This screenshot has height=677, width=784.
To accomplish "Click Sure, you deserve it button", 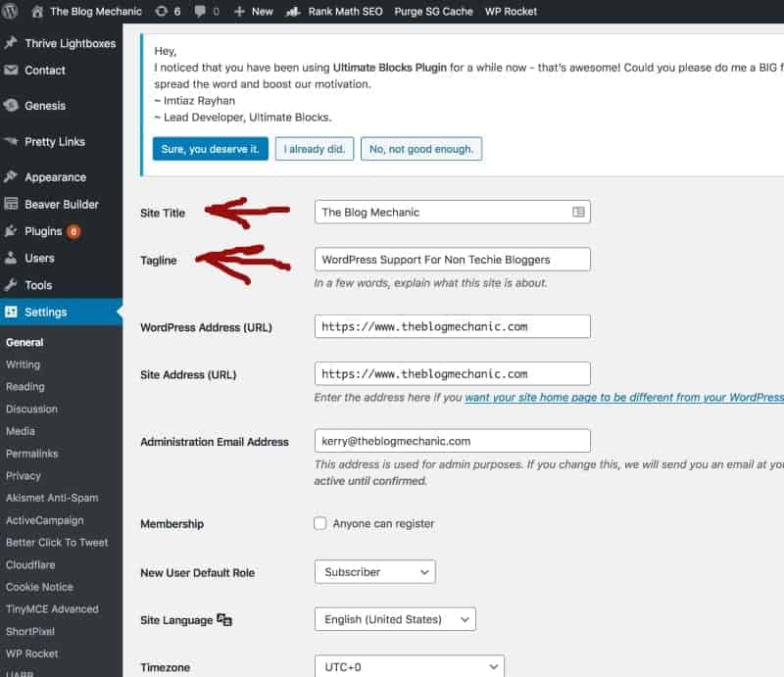I will coord(210,149).
